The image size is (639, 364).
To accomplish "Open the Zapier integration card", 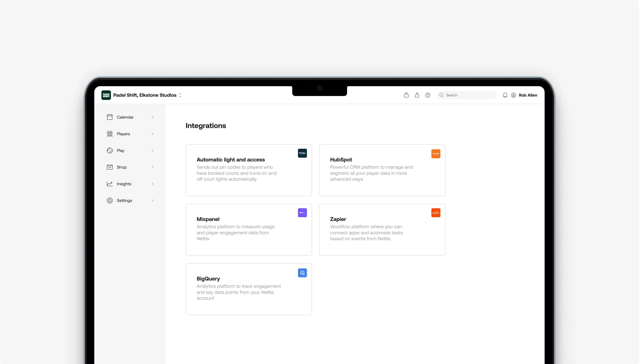I will pos(382,230).
